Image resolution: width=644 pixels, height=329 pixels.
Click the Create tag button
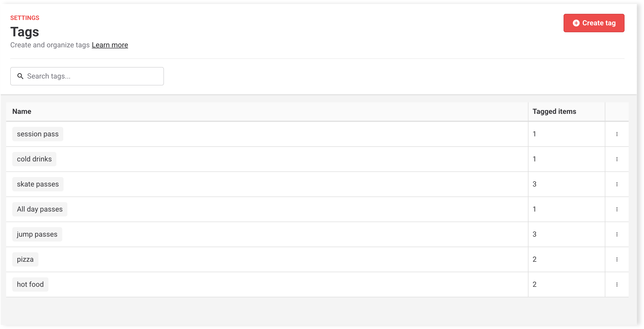click(594, 23)
